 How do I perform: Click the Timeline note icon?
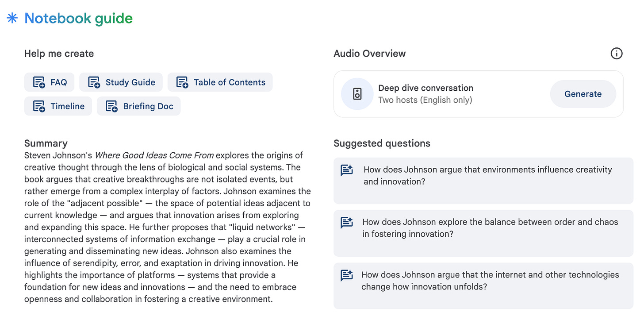click(39, 106)
